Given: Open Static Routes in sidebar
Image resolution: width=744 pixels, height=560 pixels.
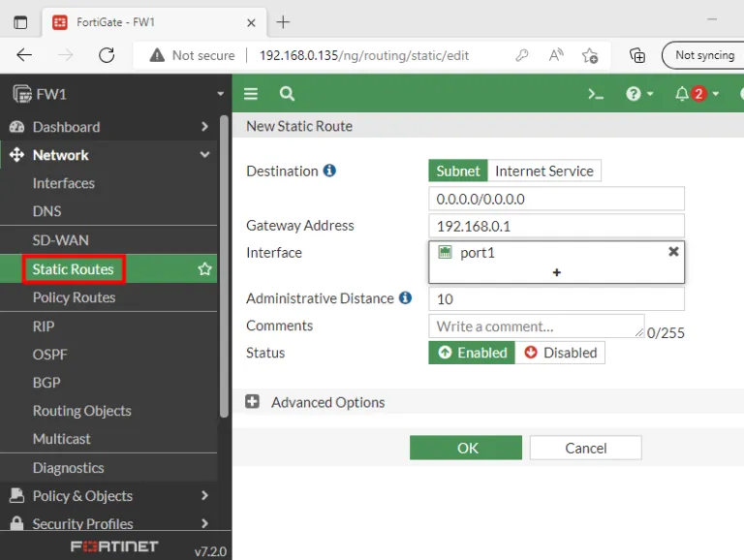Looking at the screenshot, I should (73, 269).
